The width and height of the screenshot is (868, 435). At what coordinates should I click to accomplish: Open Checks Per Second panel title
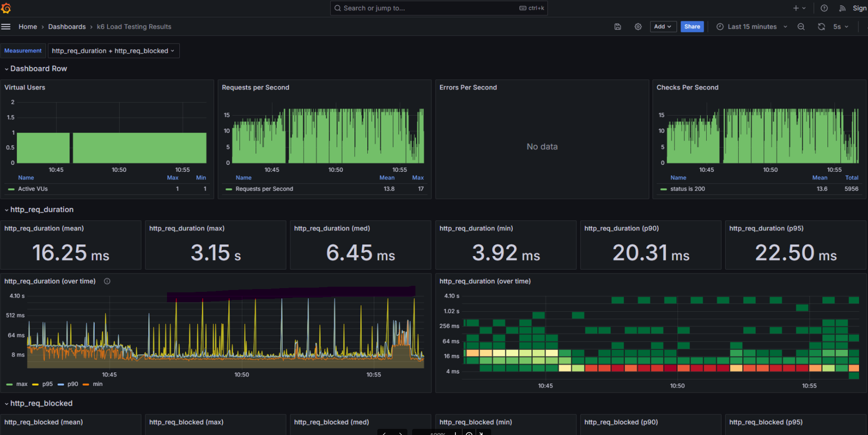(687, 88)
